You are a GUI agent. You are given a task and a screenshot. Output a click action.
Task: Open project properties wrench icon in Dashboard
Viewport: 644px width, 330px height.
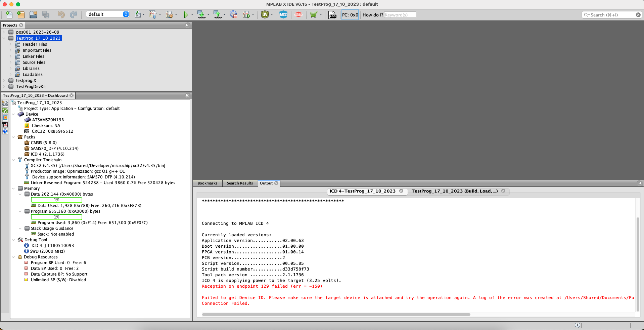tap(5, 104)
